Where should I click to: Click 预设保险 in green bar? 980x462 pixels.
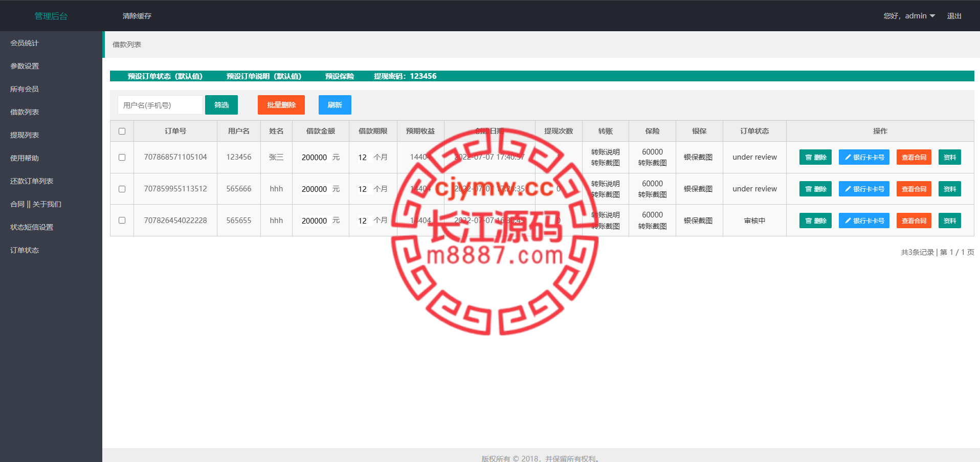tap(340, 76)
